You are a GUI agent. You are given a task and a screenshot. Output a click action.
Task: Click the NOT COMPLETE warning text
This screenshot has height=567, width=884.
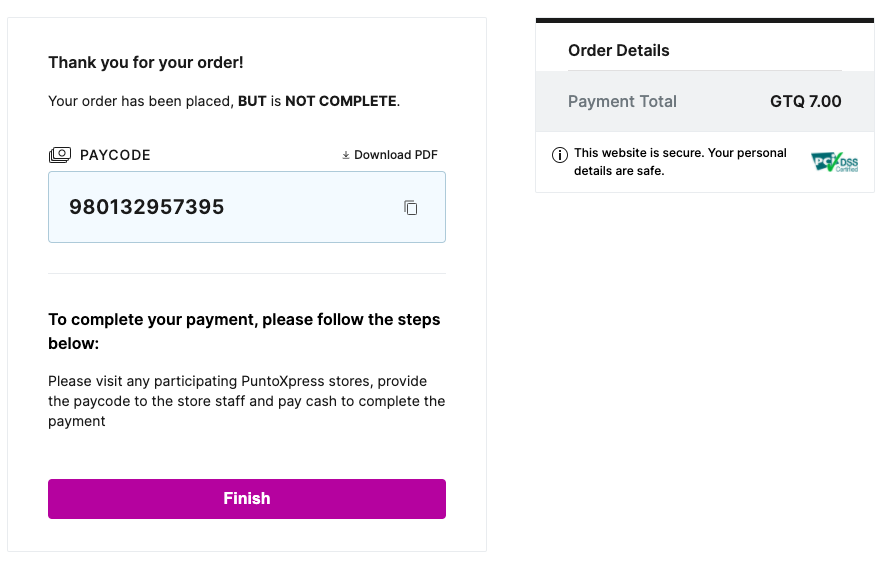341,101
